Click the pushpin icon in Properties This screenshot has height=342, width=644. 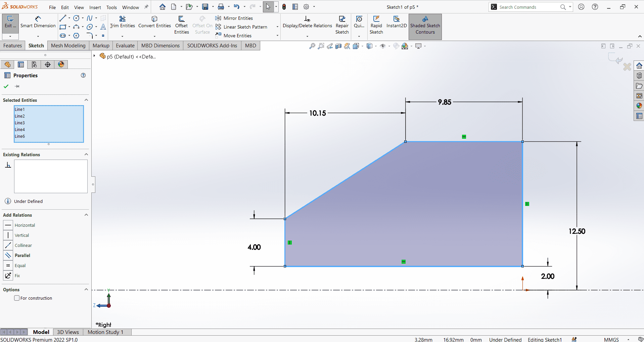click(x=17, y=86)
